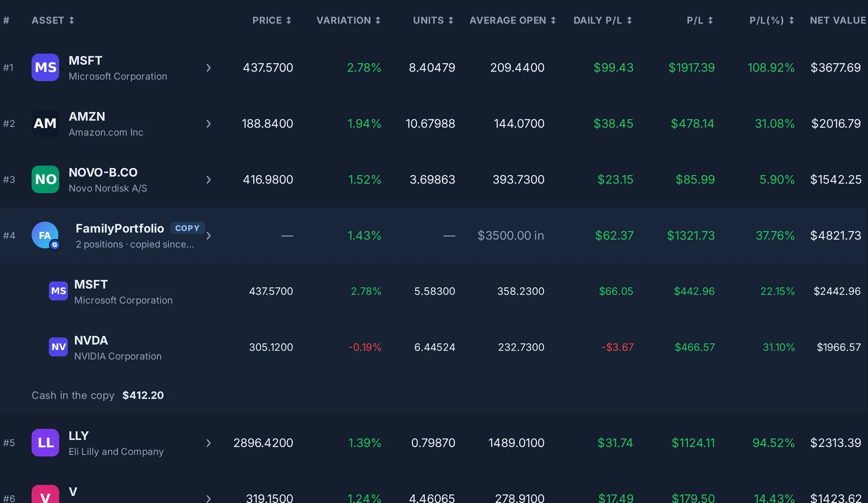Click the LLY logo icon
This screenshot has height=503, width=868.
(x=45, y=442)
